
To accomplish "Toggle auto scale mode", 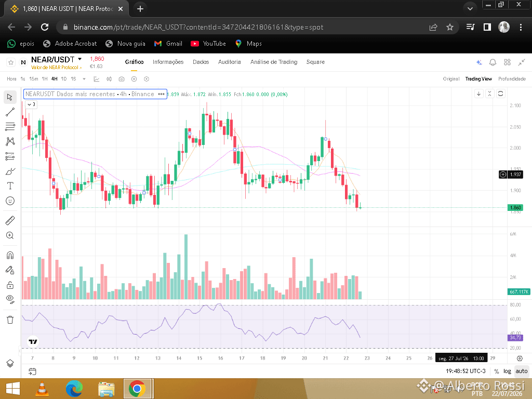I will click(x=522, y=371).
